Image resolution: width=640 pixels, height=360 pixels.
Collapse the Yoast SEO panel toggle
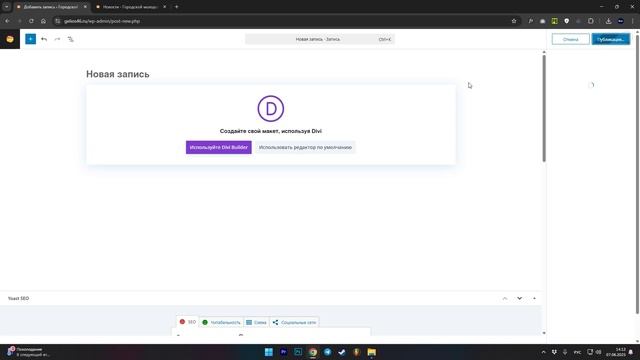[534, 298]
